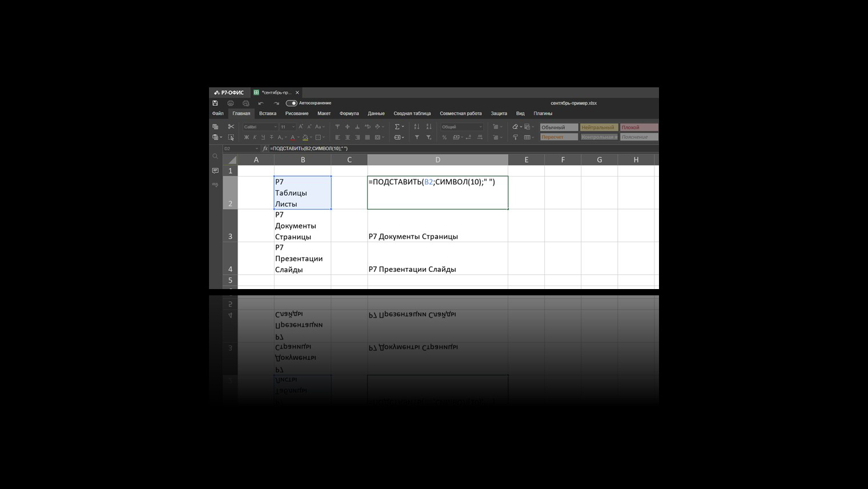Apply the Пояснение cell style
The height and width of the screenshot is (489, 868).
[x=638, y=137]
